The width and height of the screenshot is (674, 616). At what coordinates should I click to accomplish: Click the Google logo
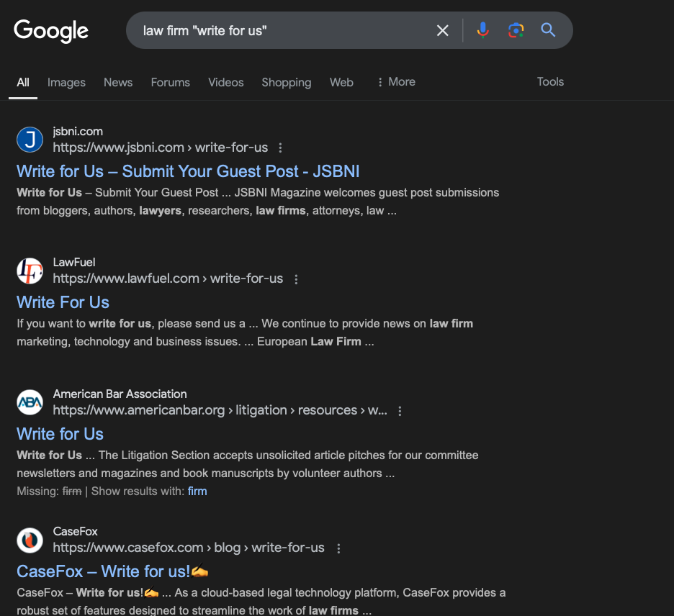click(x=50, y=31)
